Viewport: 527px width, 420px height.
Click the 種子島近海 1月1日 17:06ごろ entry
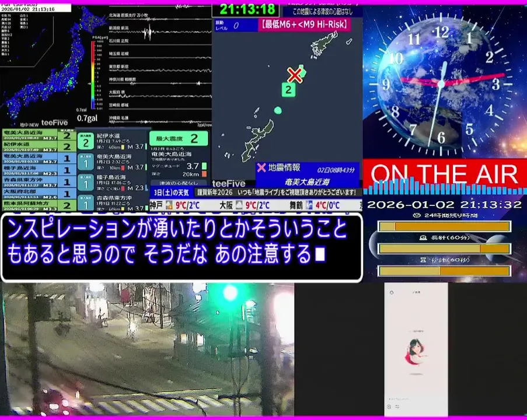coord(113,183)
